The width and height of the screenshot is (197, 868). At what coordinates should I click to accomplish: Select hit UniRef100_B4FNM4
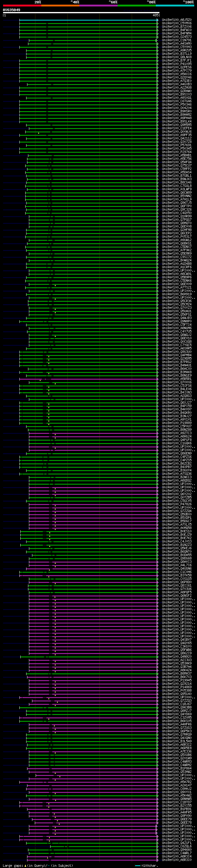(177, 33)
